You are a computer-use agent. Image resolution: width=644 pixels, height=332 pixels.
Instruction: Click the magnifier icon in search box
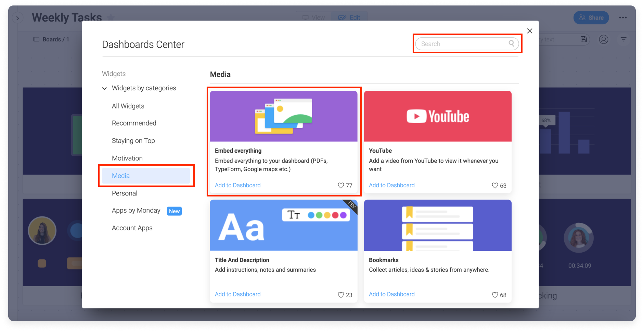pyautogui.click(x=511, y=43)
